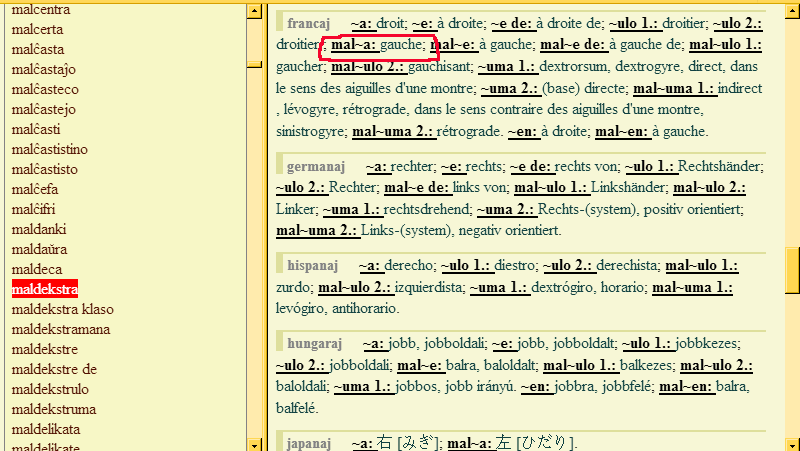Select maldekstre in the word list
Viewport: 800px width, 451px height.
click(x=44, y=349)
